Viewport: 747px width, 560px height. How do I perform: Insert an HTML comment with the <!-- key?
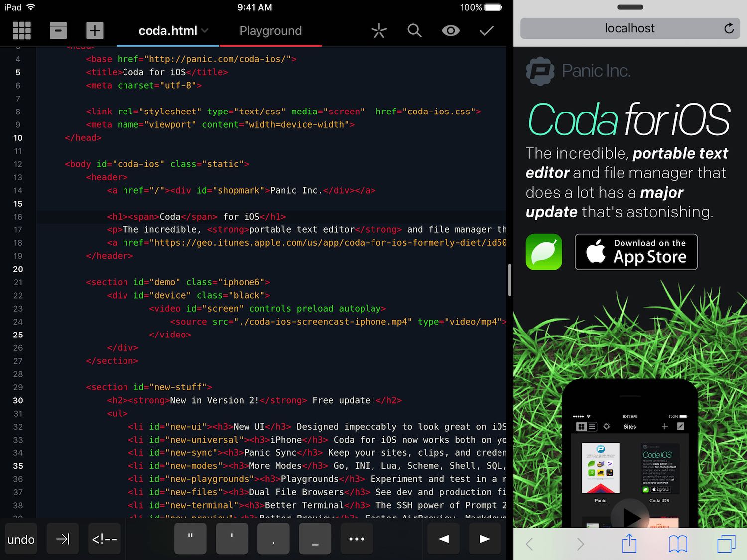(x=104, y=539)
